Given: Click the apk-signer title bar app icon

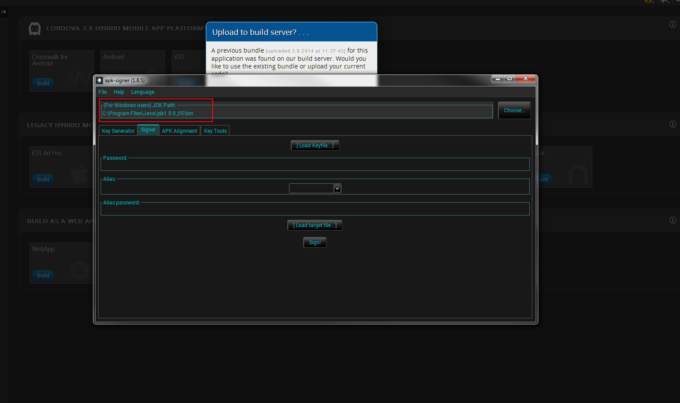Looking at the screenshot, I should [x=99, y=80].
